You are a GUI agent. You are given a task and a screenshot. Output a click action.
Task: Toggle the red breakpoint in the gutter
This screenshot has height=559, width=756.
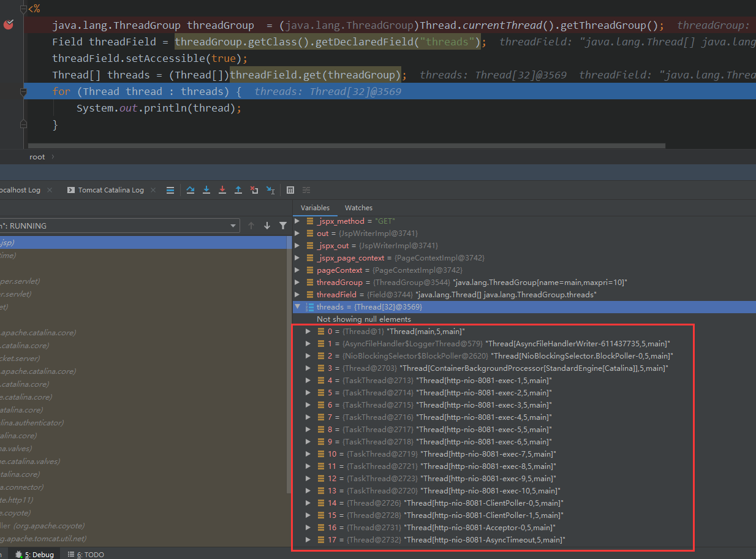click(9, 25)
